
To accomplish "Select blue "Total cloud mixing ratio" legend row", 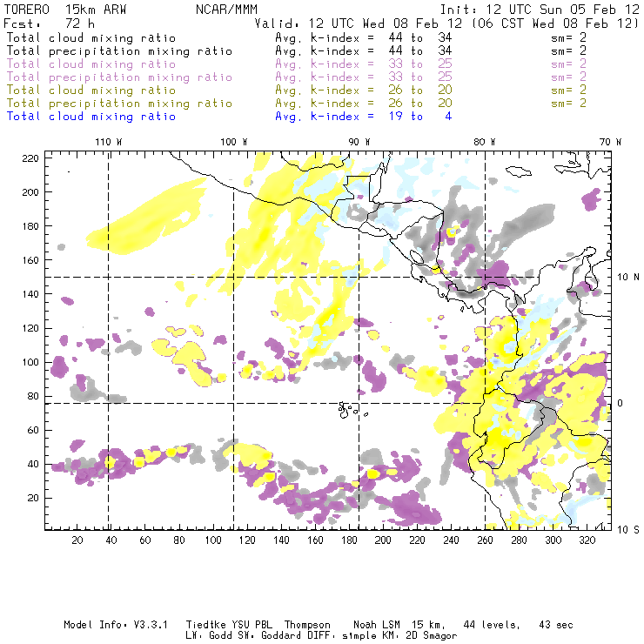I will pyautogui.click(x=91, y=117).
